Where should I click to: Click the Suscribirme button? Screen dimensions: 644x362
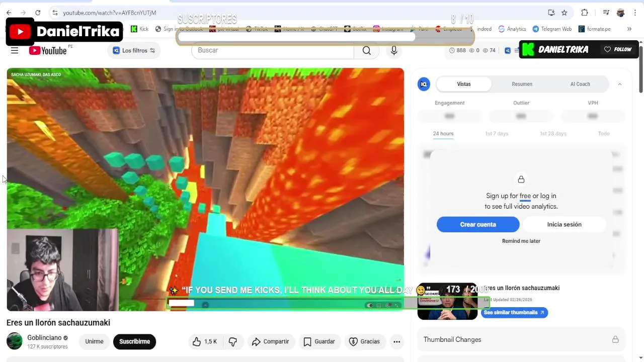coord(134,341)
